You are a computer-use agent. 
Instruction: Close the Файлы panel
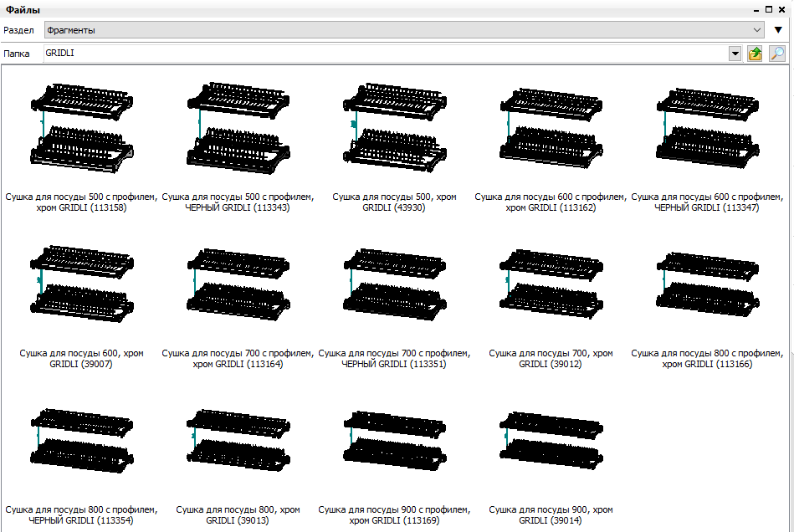click(781, 9)
